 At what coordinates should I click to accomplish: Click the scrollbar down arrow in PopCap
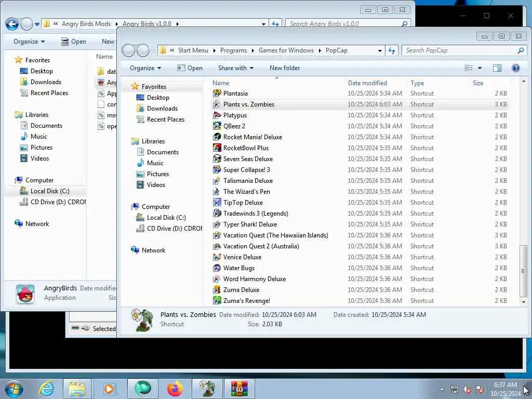click(x=523, y=302)
